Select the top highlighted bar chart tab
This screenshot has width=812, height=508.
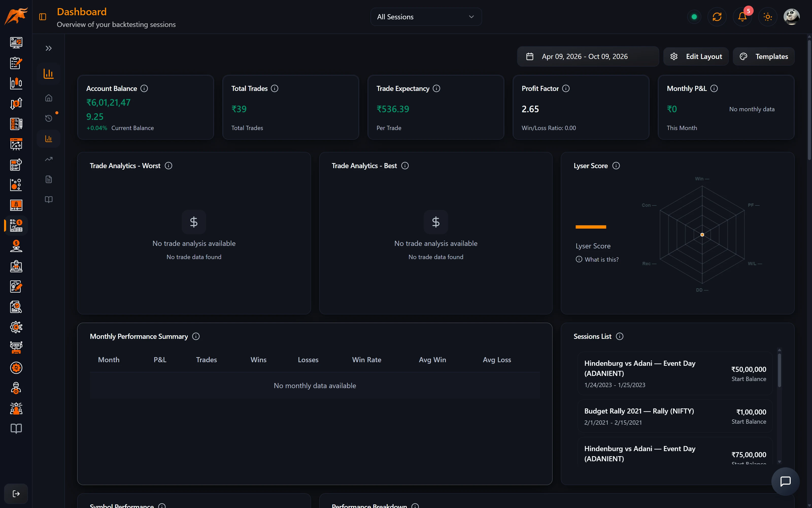(x=49, y=74)
